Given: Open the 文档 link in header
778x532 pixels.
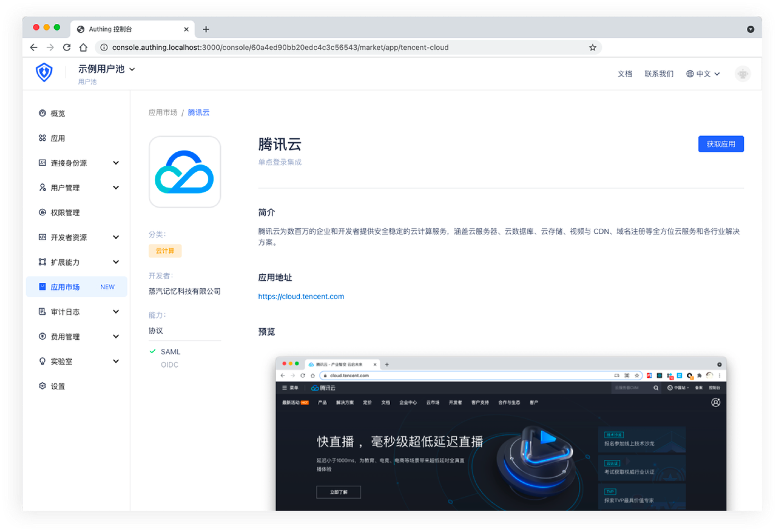Looking at the screenshot, I should pyautogui.click(x=625, y=74).
